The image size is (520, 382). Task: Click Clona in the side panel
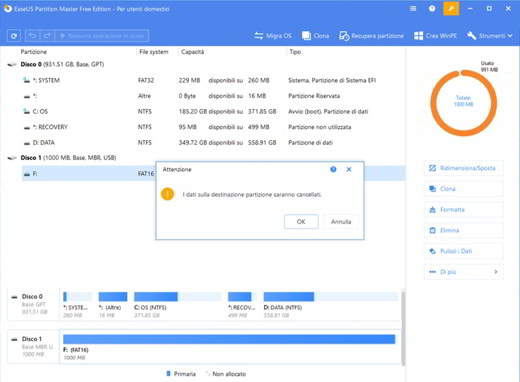point(463,189)
